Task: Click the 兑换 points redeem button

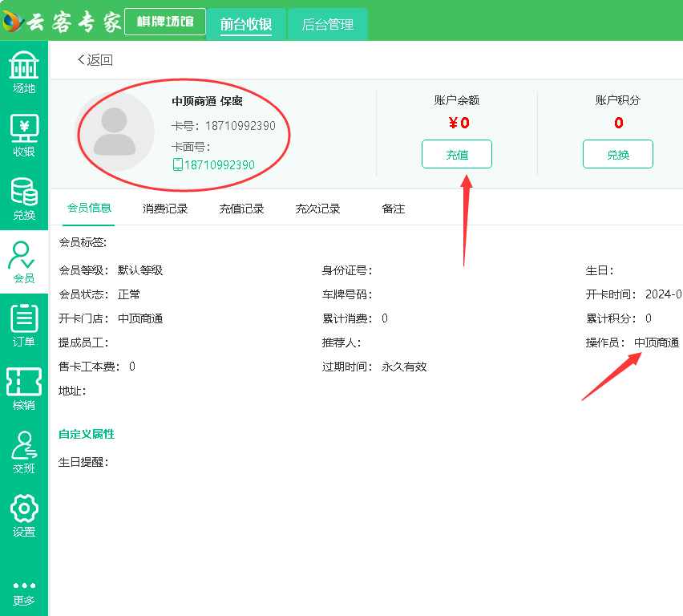Action: click(x=617, y=154)
